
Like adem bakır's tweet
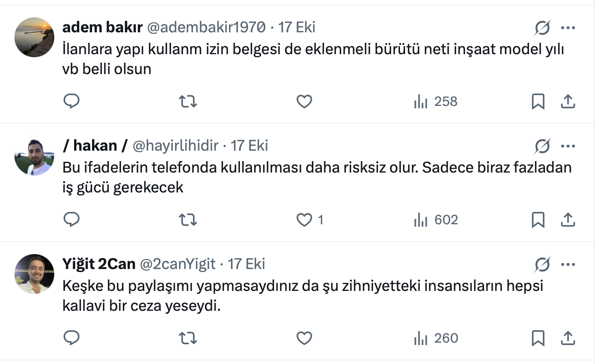point(304,101)
